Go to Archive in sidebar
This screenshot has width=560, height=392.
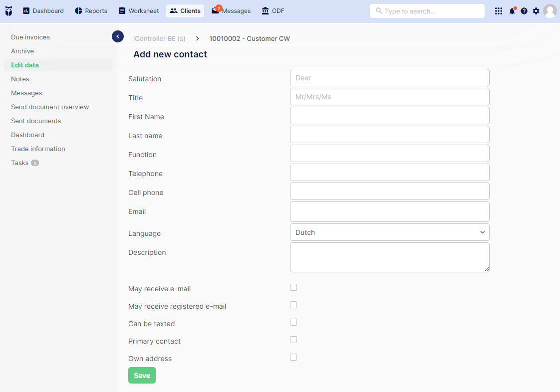pyautogui.click(x=22, y=51)
